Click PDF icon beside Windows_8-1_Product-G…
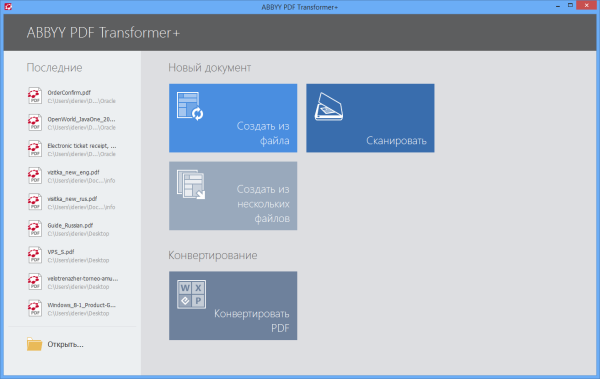 tap(34, 308)
